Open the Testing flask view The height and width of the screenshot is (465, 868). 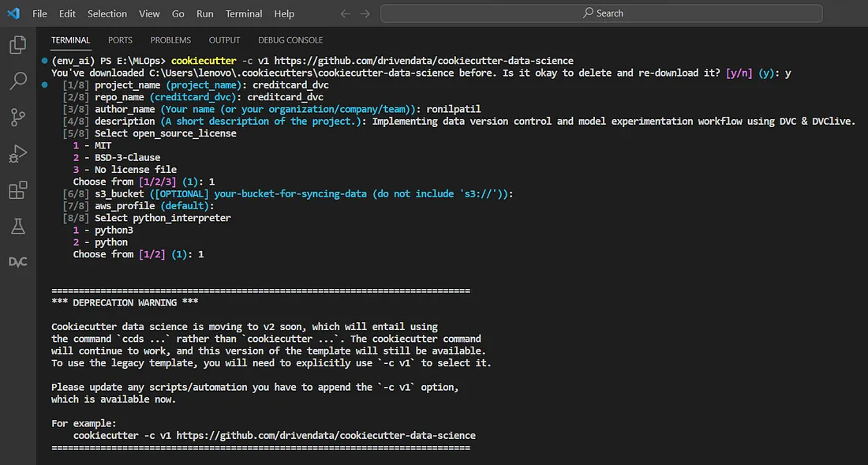coord(18,226)
